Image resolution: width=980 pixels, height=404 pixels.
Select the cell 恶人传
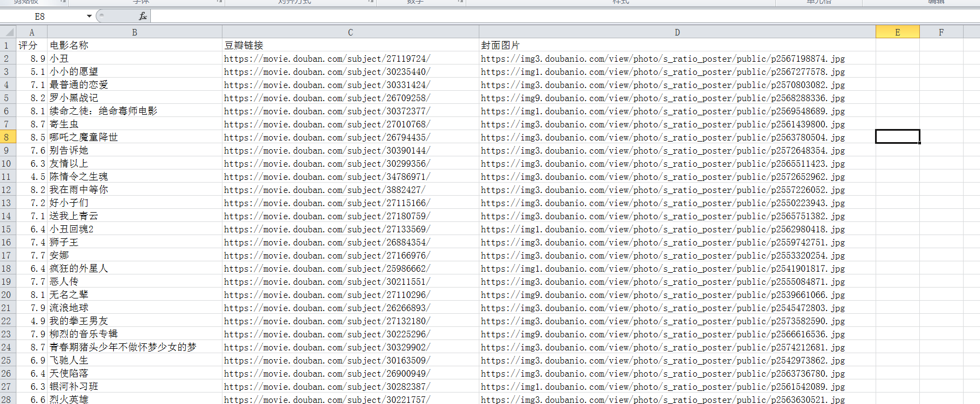tap(134, 282)
